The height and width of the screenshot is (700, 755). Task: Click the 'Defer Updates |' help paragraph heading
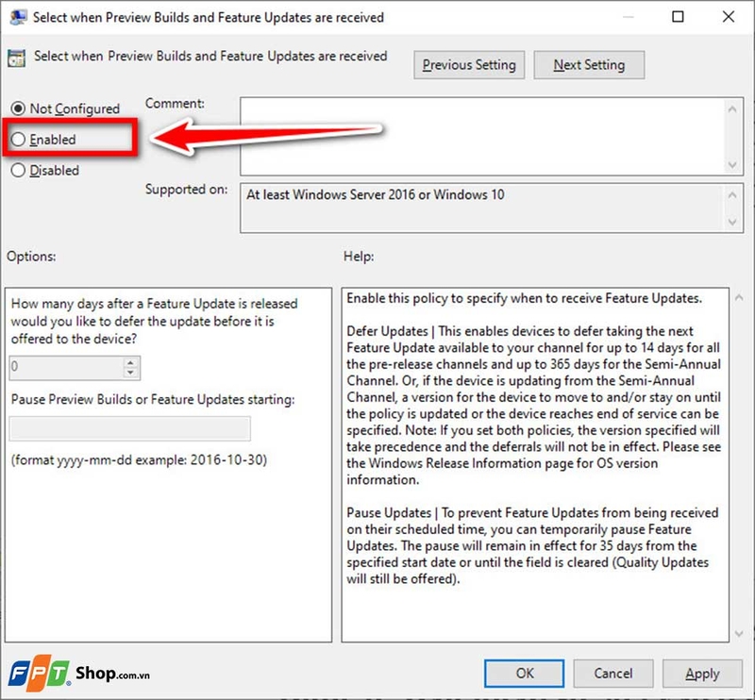pyautogui.click(x=391, y=331)
